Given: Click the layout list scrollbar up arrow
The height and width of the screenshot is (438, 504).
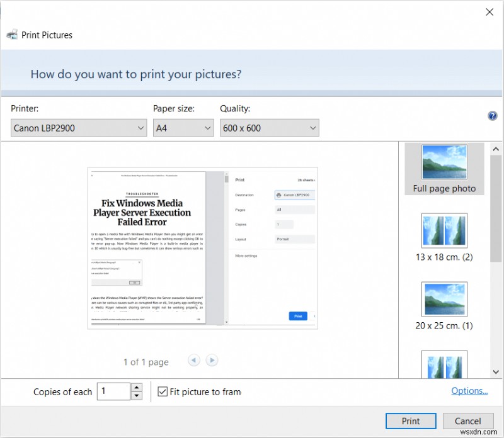Looking at the screenshot, I should coord(496,148).
